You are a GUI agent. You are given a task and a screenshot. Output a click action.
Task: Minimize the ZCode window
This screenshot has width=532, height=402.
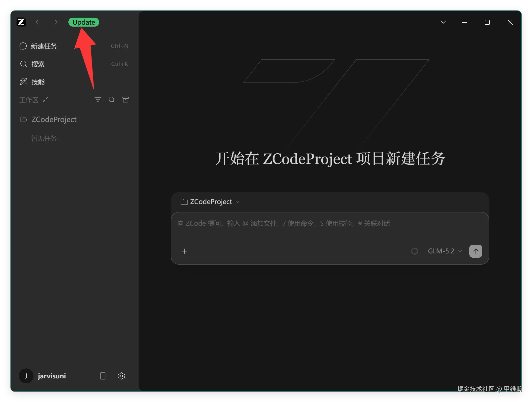pos(464,22)
